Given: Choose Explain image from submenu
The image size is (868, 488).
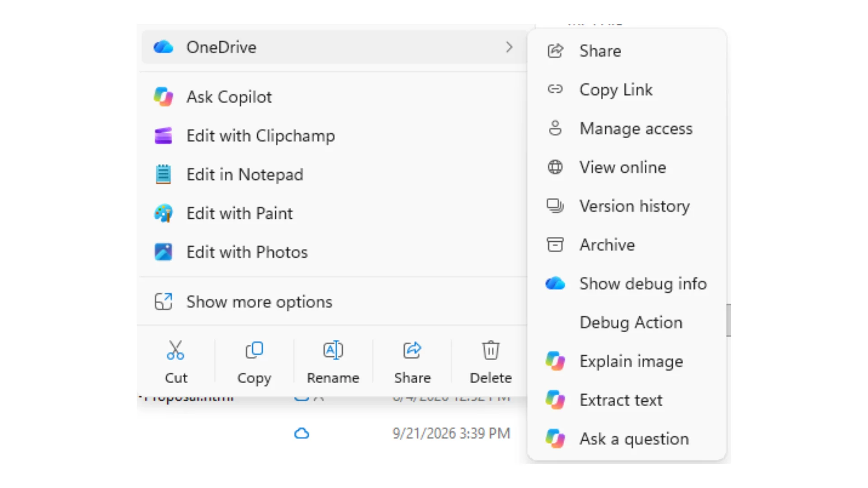Looking at the screenshot, I should click(x=627, y=361).
